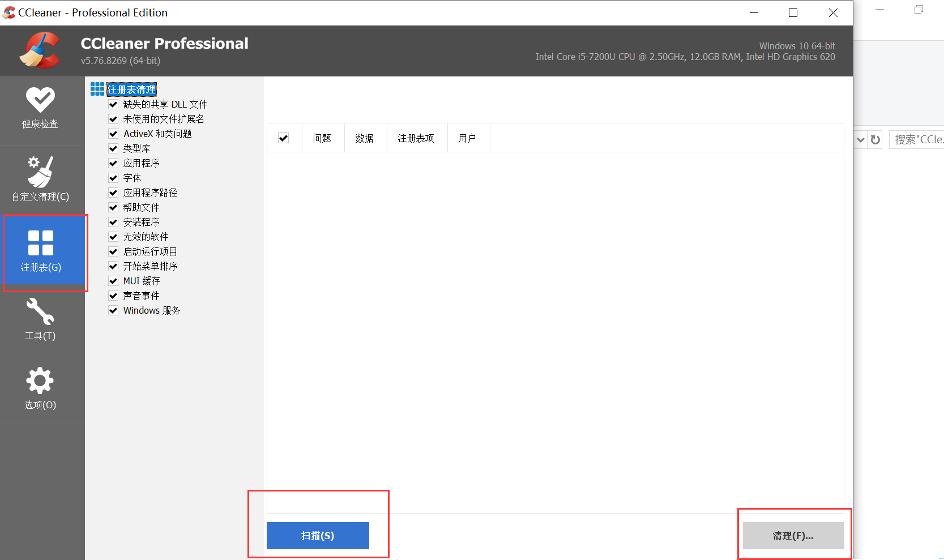Click the CCleaner title bar app icon
Screen dimensions: 944x560
9,12
